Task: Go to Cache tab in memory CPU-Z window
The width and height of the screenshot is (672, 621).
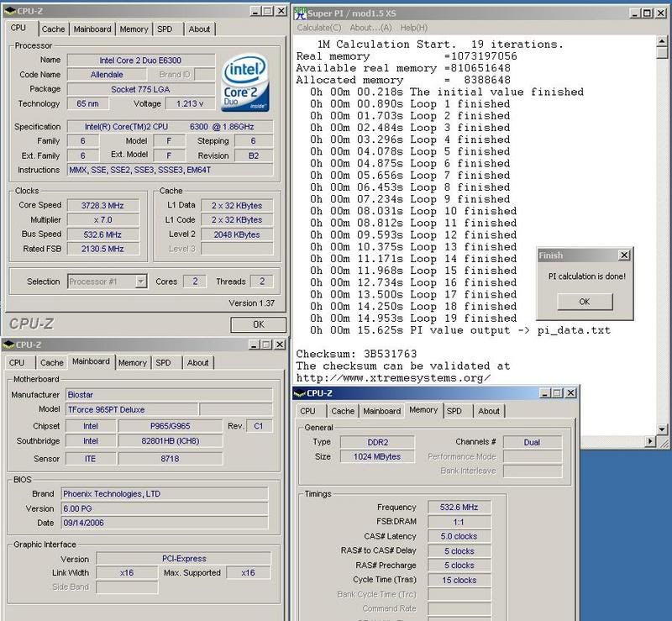Action: [343, 411]
